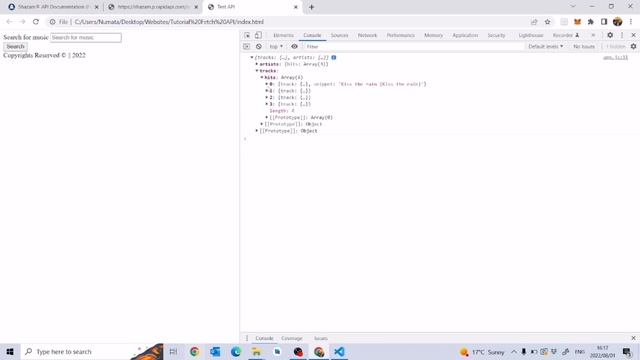The height and width of the screenshot is (360, 640).
Task: Switch to the Application tab
Action: click(x=465, y=36)
